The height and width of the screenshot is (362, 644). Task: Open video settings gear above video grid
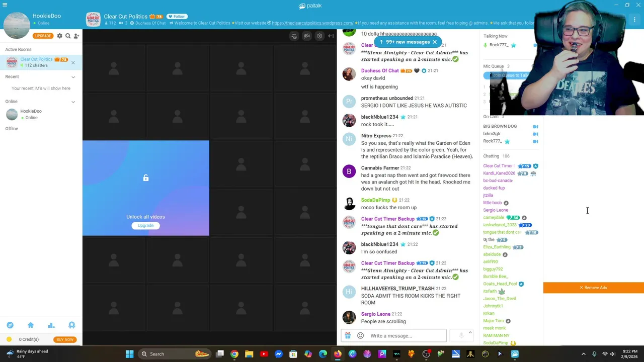319,36
